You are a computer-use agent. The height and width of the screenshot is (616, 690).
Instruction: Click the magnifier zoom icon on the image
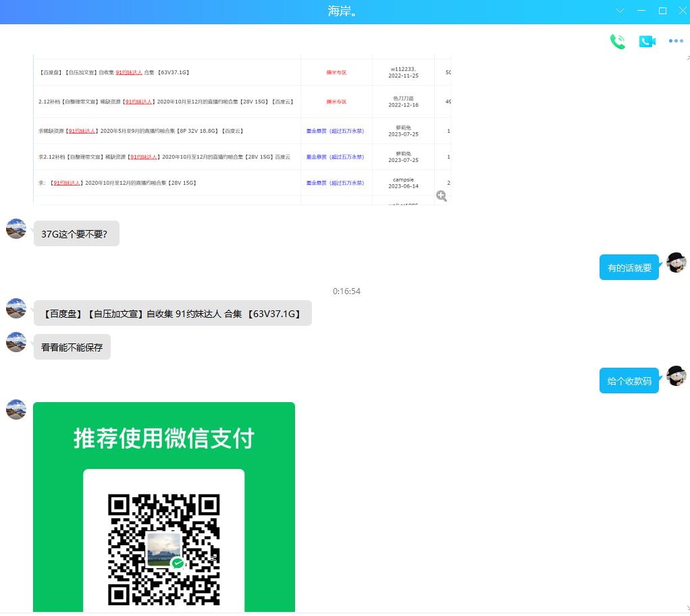pyautogui.click(x=442, y=196)
